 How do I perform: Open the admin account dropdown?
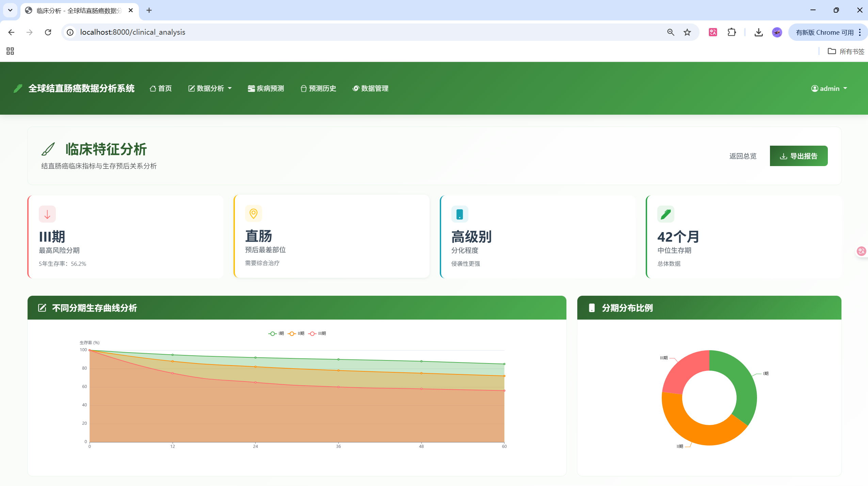[830, 88]
